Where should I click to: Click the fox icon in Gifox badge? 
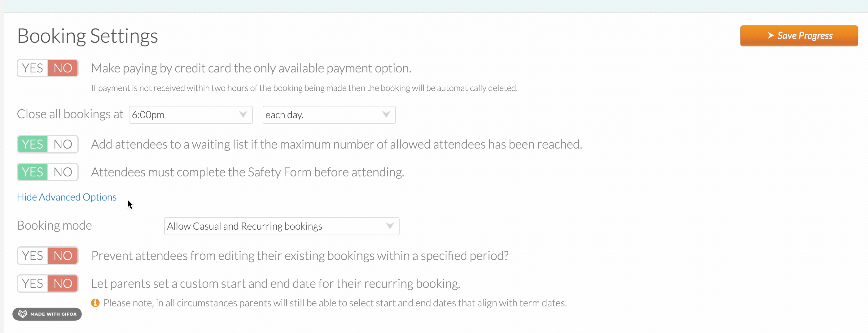click(x=23, y=314)
